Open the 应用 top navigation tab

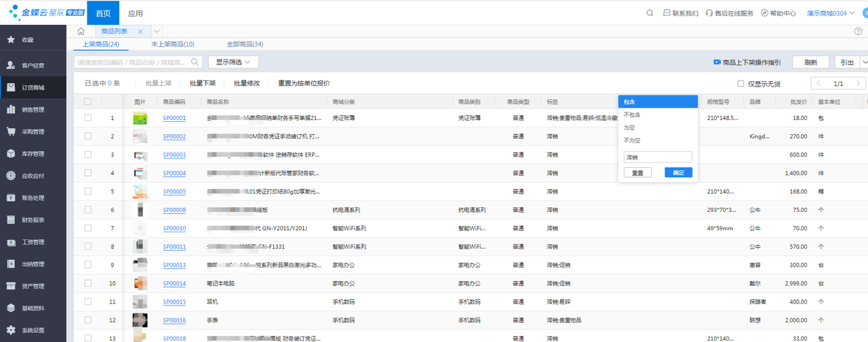click(x=135, y=13)
